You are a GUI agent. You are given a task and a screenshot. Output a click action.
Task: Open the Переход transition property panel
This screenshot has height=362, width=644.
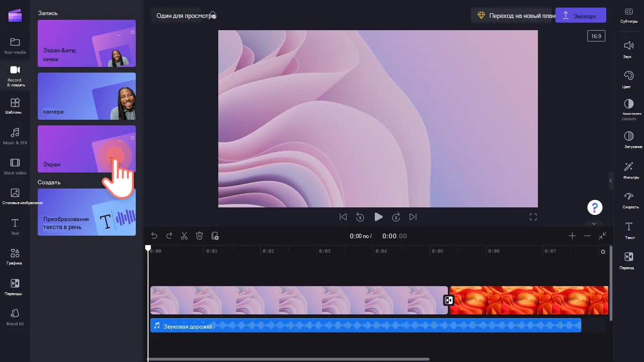pyautogui.click(x=629, y=261)
